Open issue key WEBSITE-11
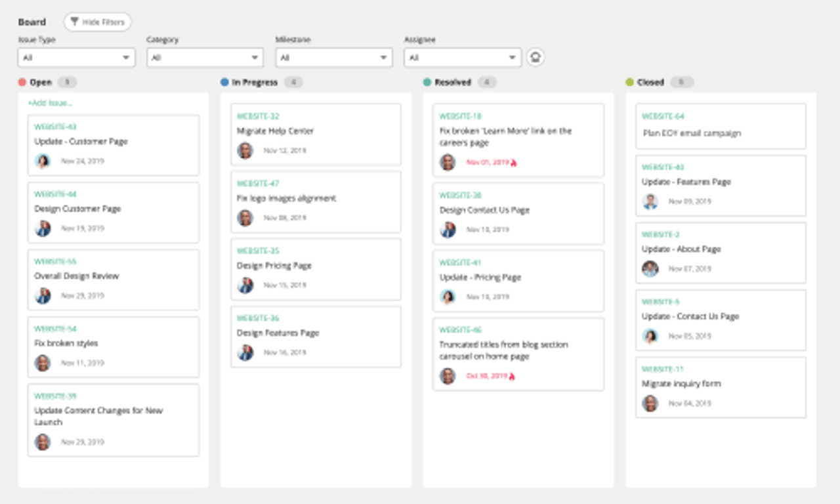The height and width of the screenshot is (504, 840). pyautogui.click(x=663, y=369)
